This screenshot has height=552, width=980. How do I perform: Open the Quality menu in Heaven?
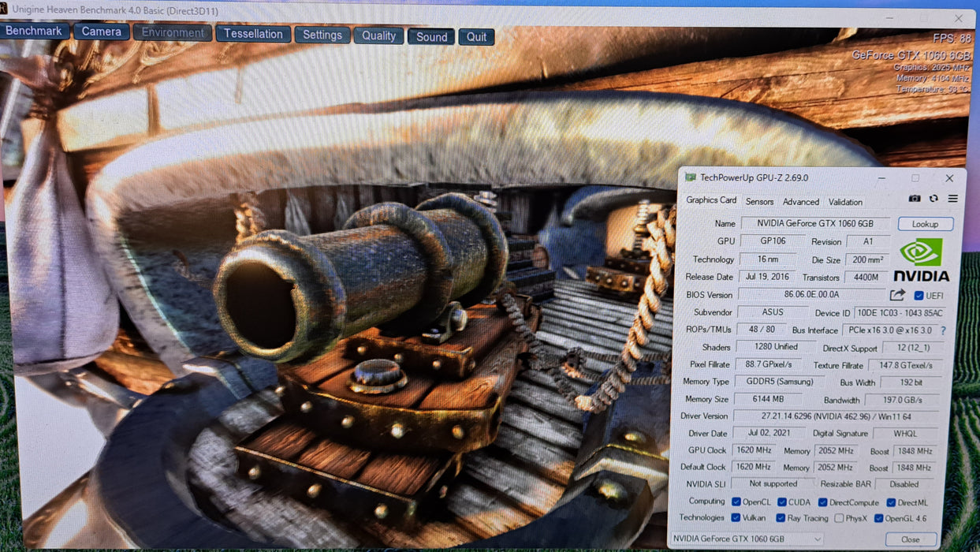pos(379,35)
